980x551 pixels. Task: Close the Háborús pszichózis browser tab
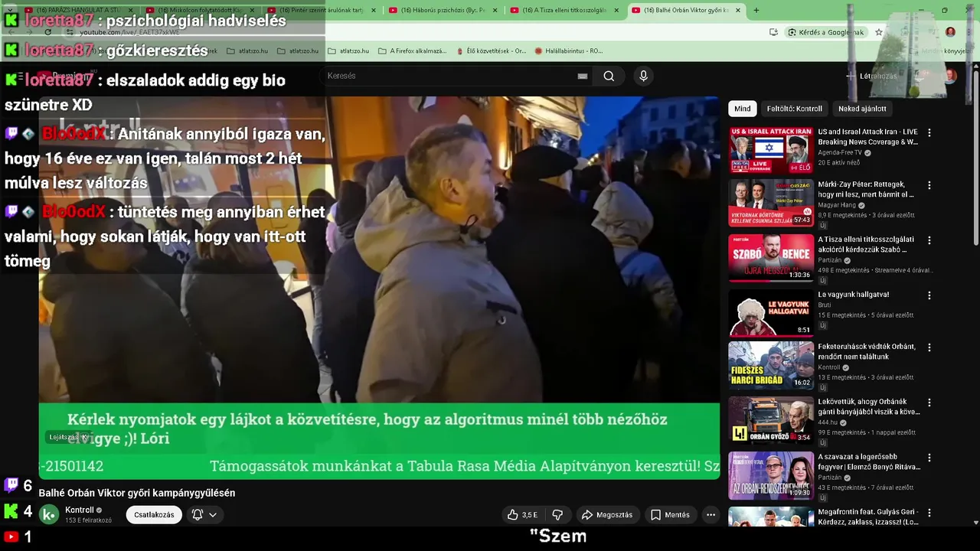495,10
